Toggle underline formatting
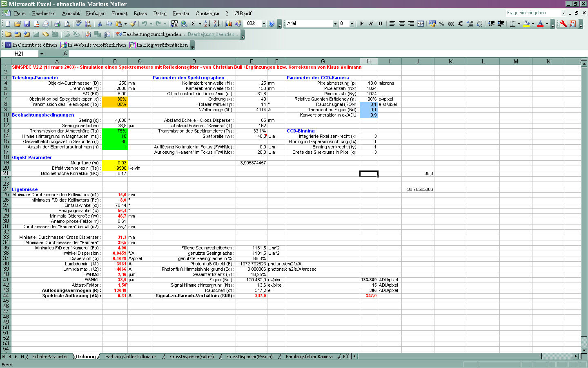588x368 pixels. (x=380, y=24)
